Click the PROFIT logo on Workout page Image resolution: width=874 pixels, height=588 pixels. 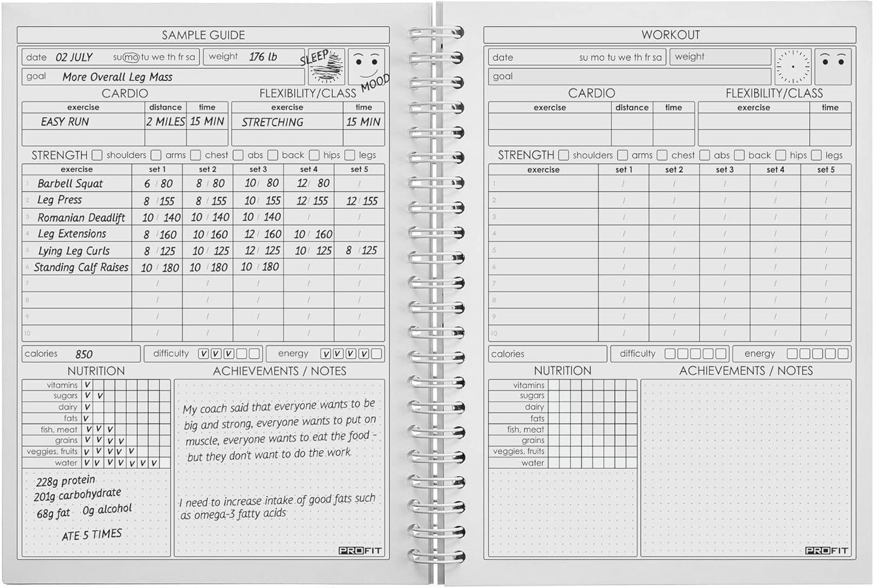(x=827, y=550)
